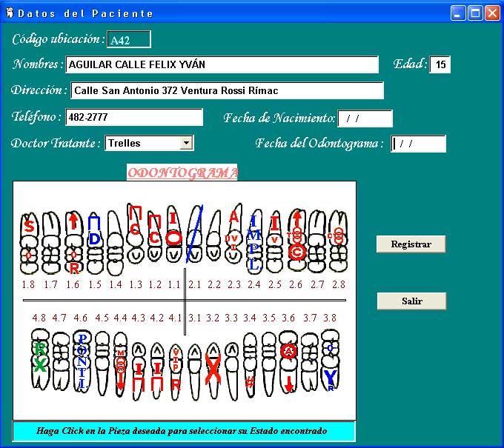Select the Fecha del Odontograma field
504x448 pixels.
tap(419, 144)
